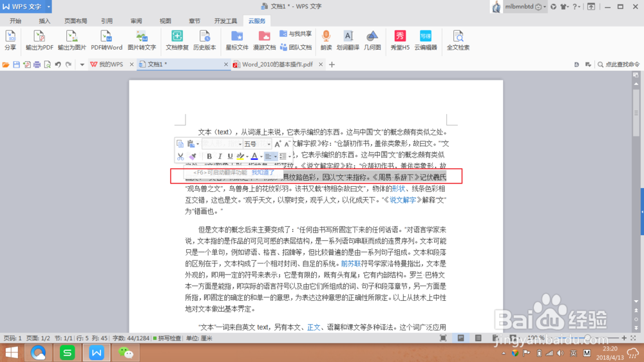The height and width of the screenshot is (362, 644).
Task: Increase font size with A+ button
Action: (278, 144)
